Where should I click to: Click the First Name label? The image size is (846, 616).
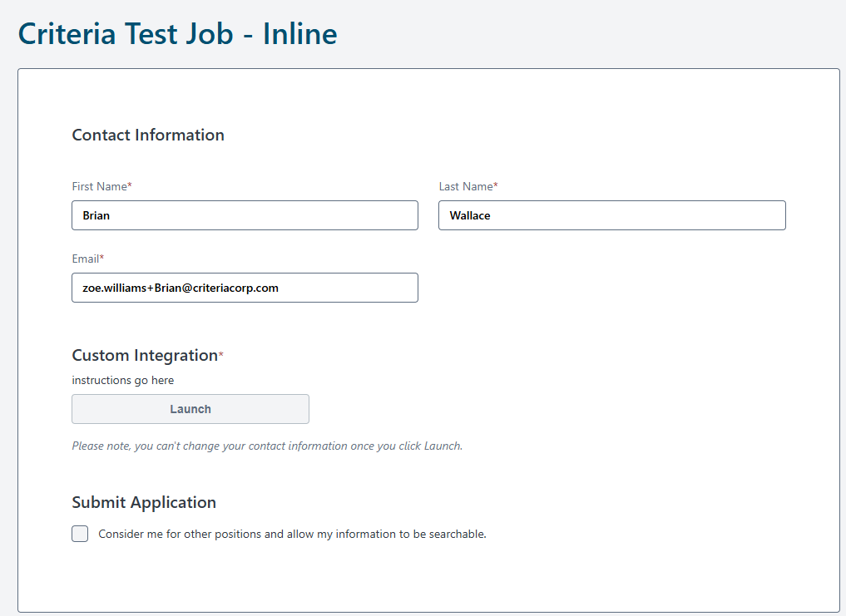101,186
